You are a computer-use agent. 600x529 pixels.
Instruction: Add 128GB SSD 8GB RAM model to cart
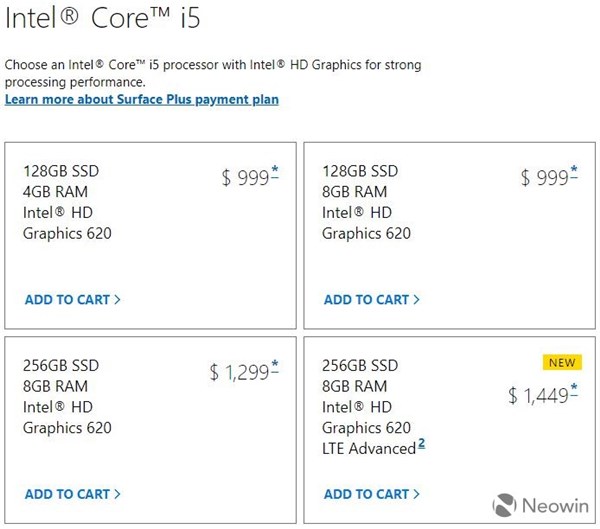pos(372,299)
